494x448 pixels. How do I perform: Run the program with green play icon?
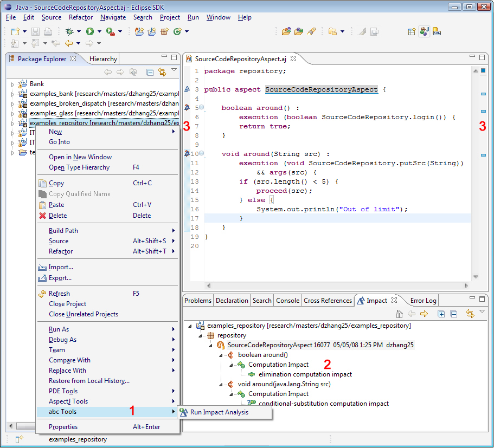pyautogui.click(x=90, y=31)
